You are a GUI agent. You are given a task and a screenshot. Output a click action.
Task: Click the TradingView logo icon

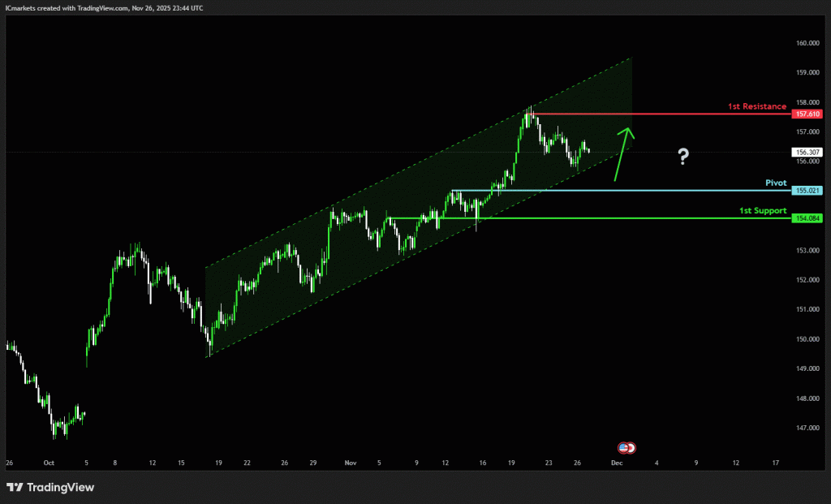[15, 487]
